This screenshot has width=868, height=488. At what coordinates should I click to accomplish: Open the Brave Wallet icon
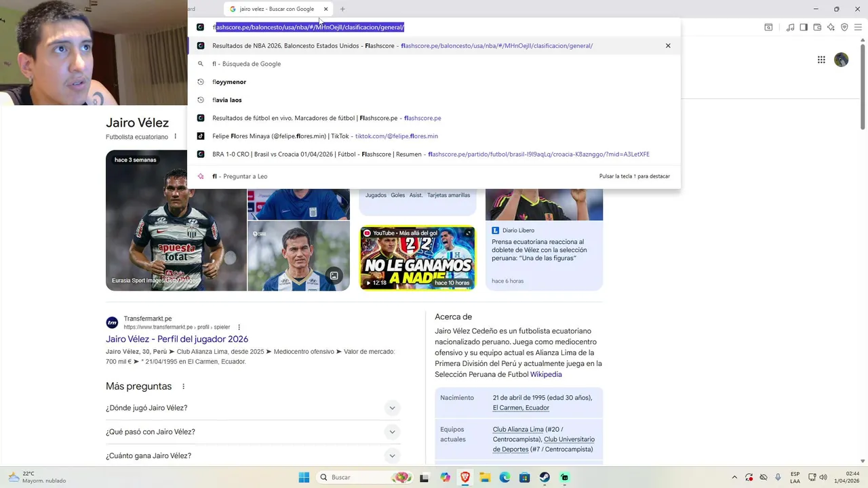[x=817, y=27]
